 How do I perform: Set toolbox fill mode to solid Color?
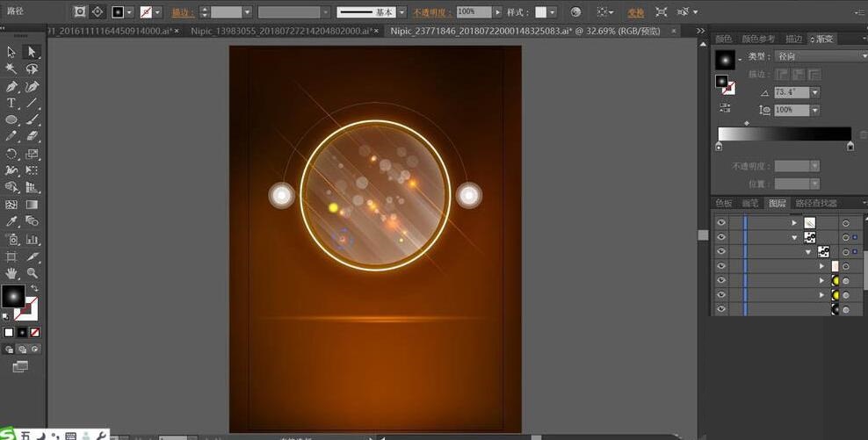click(x=9, y=333)
